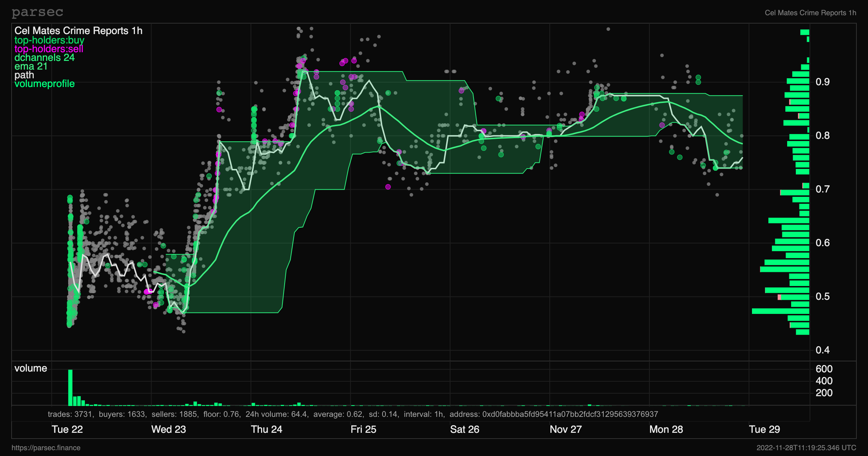Click the contract address in the stats line
The width and height of the screenshot is (868, 456).
tap(570, 414)
